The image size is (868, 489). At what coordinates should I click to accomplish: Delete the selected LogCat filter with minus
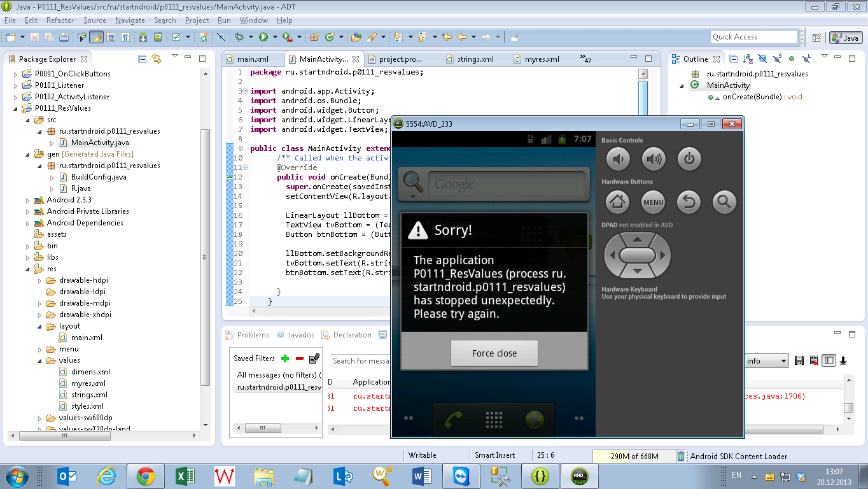(x=299, y=358)
